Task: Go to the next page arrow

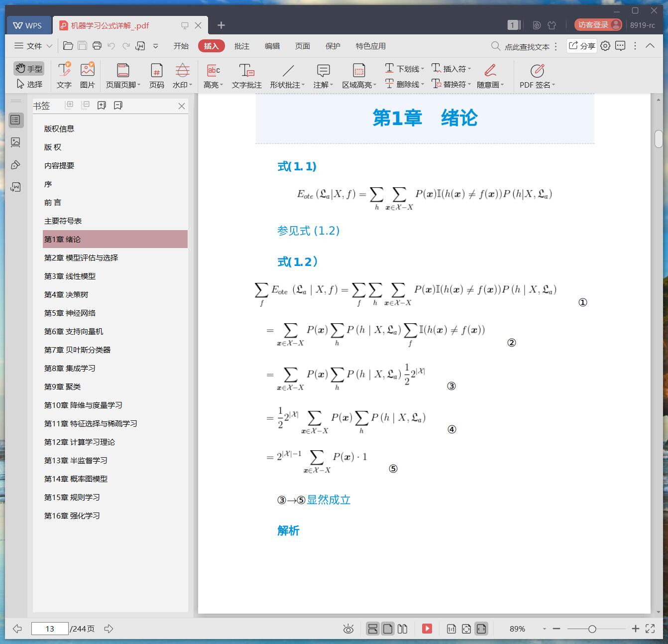Action: [x=109, y=629]
